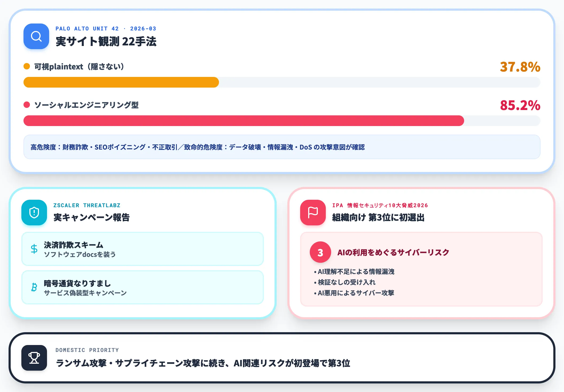Open the 決済詐欺スキーム card
The width and height of the screenshot is (564, 392).
tap(143, 249)
